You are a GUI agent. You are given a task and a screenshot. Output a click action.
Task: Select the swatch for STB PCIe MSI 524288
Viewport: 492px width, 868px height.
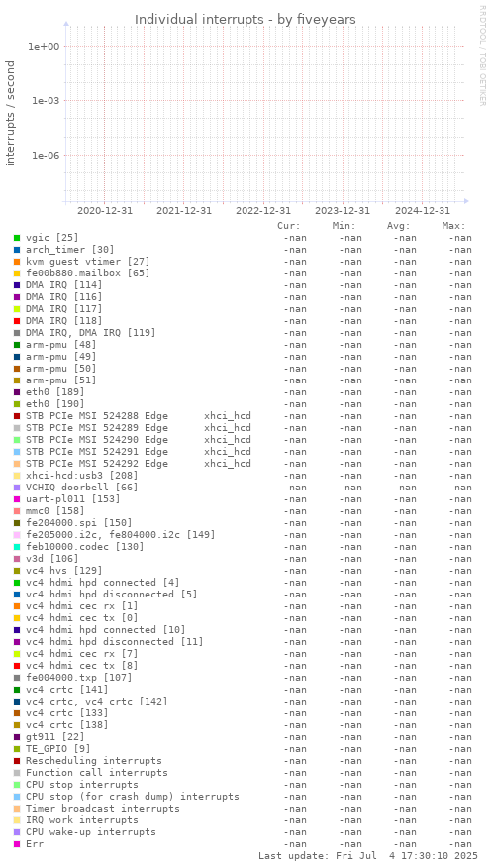[17, 416]
